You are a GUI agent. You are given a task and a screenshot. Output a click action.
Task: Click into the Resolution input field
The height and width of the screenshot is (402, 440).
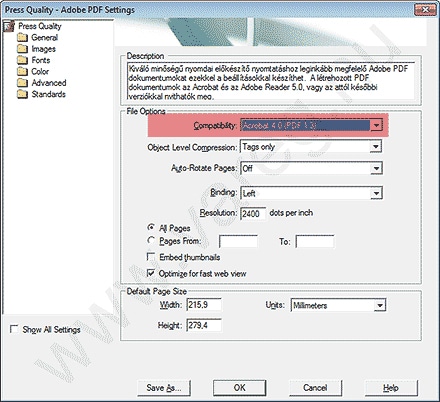click(253, 213)
